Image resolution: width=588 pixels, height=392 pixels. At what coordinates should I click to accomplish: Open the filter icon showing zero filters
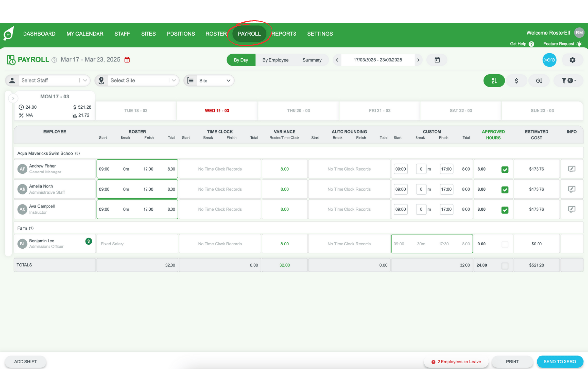coord(568,80)
